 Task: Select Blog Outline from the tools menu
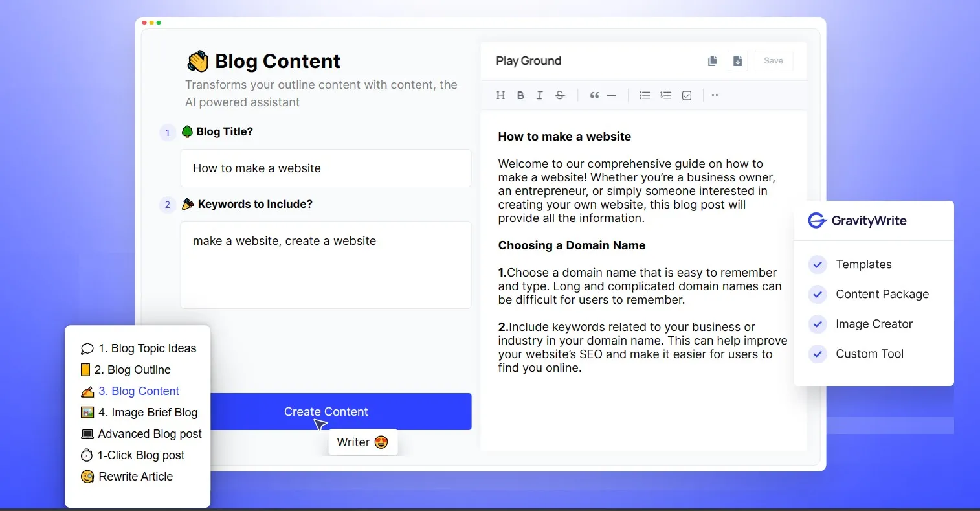(134, 369)
